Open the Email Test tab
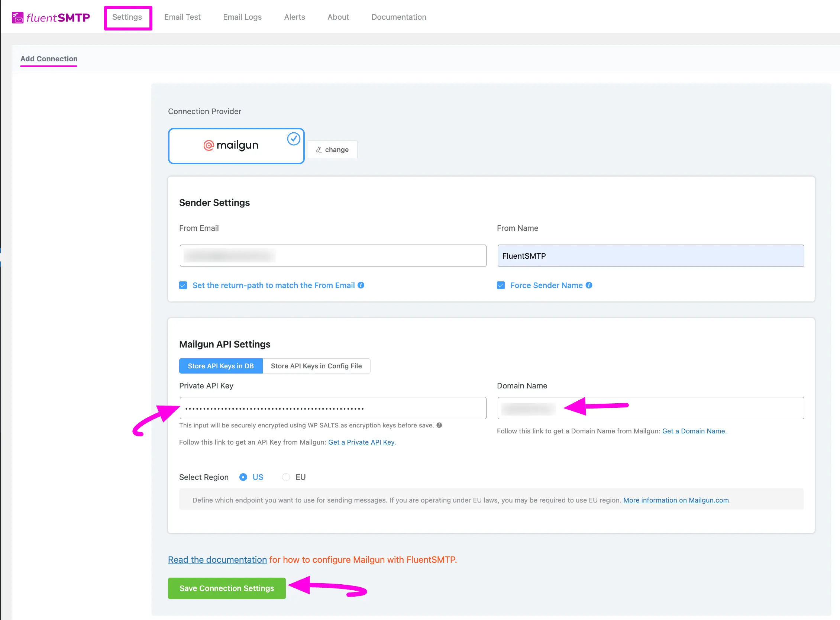This screenshot has width=840, height=620. pos(182,17)
